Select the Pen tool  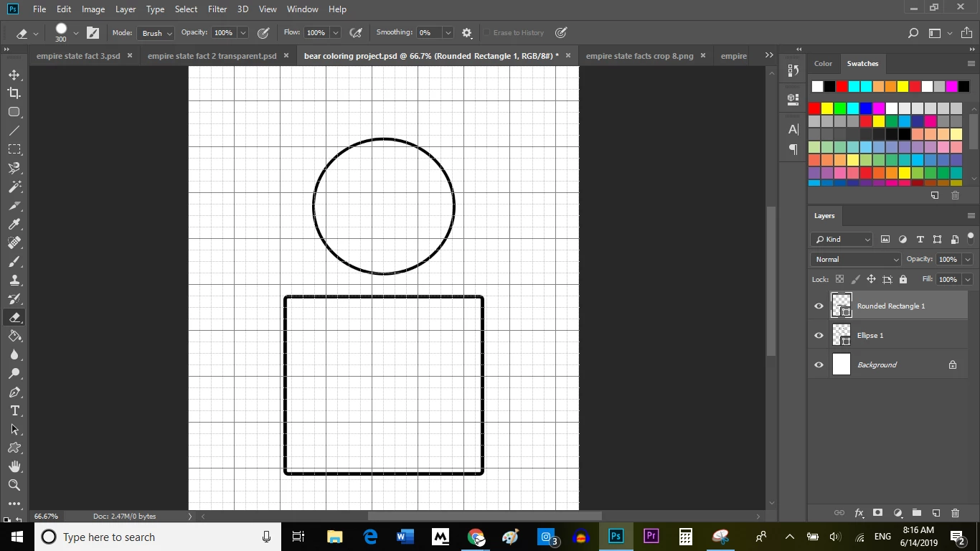(x=14, y=392)
